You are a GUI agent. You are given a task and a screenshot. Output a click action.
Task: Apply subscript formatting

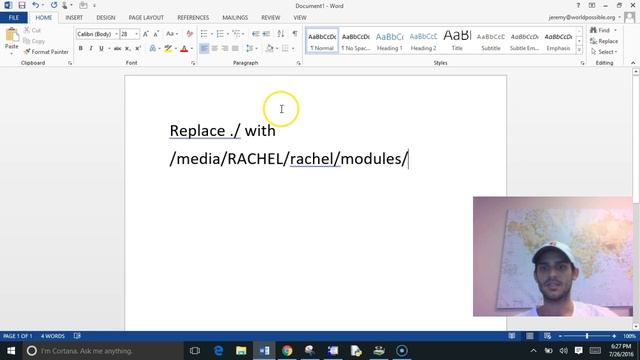[x=128, y=49]
